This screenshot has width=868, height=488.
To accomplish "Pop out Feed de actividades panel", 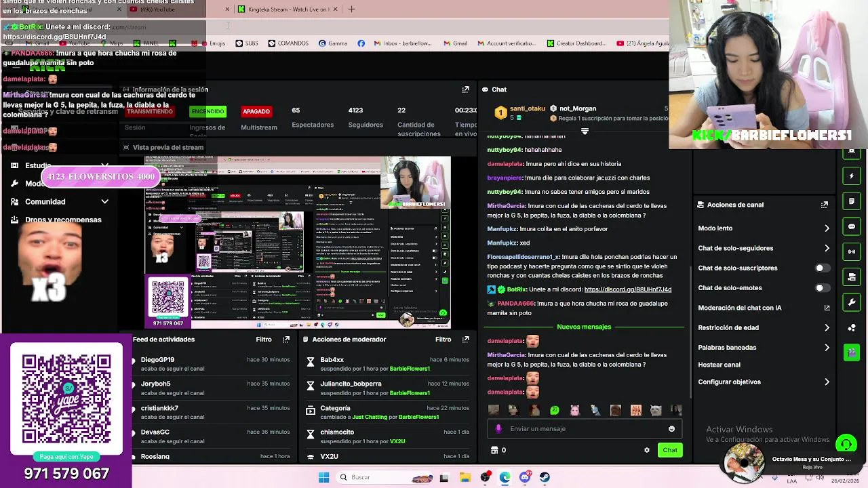I will click(x=286, y=340).
